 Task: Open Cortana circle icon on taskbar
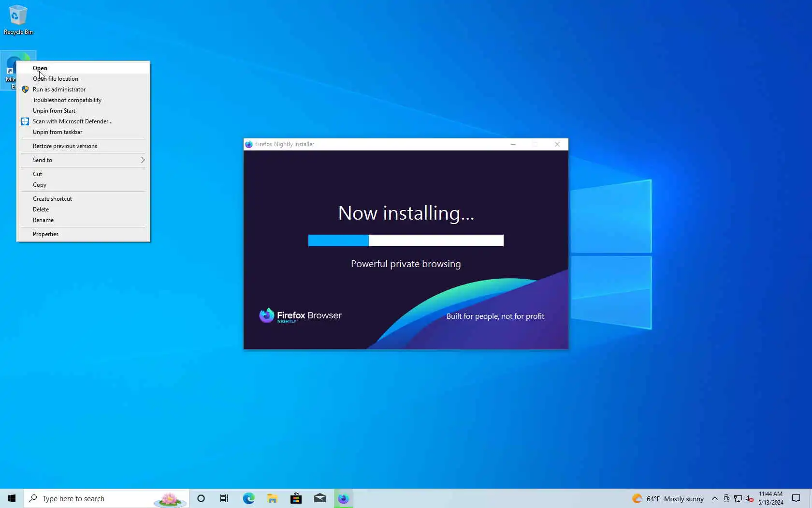pos(201,498)
